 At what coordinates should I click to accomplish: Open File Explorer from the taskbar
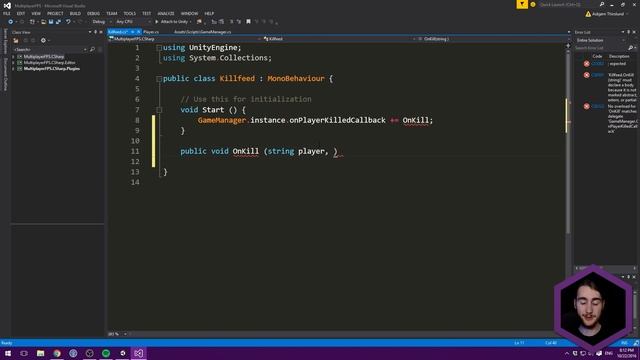coord(40,353)
